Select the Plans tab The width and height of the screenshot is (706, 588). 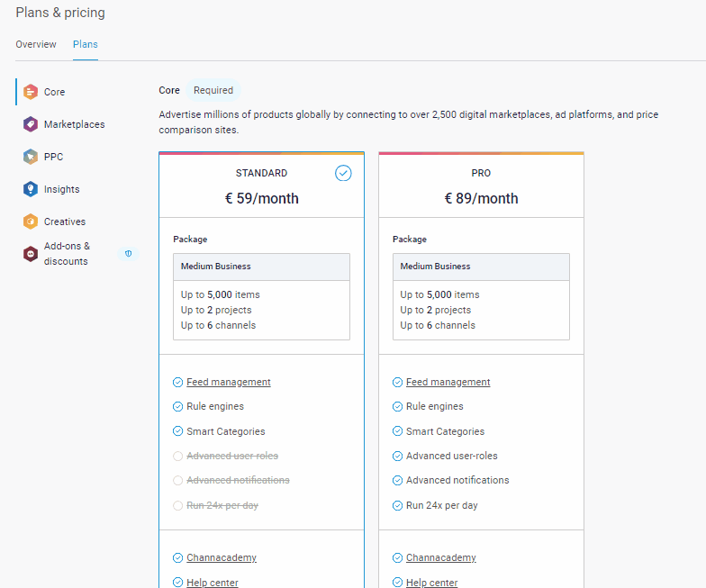tap(86, 44)
